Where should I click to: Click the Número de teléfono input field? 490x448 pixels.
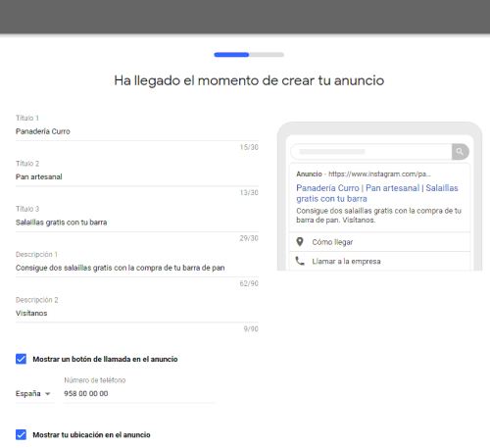139,394
